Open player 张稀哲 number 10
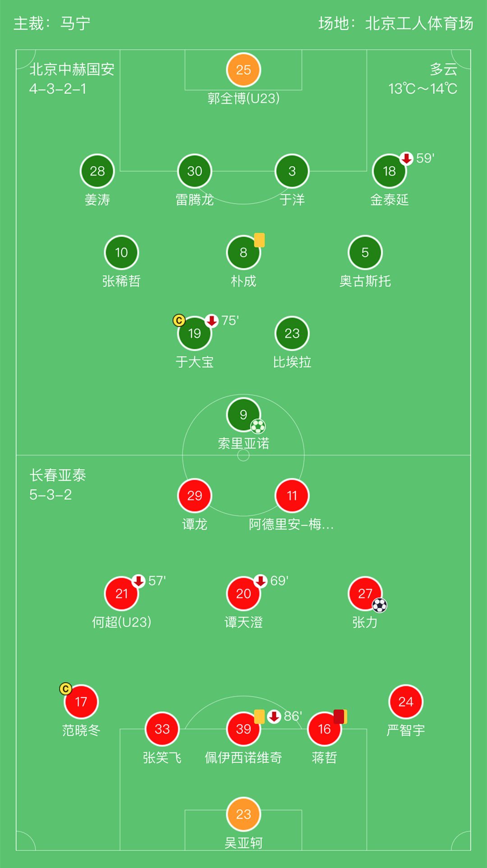 click(x=121, y=253)
